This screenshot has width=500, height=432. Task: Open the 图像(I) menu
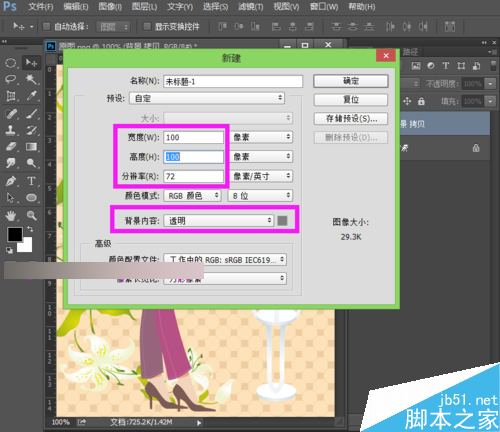point(110,6)
